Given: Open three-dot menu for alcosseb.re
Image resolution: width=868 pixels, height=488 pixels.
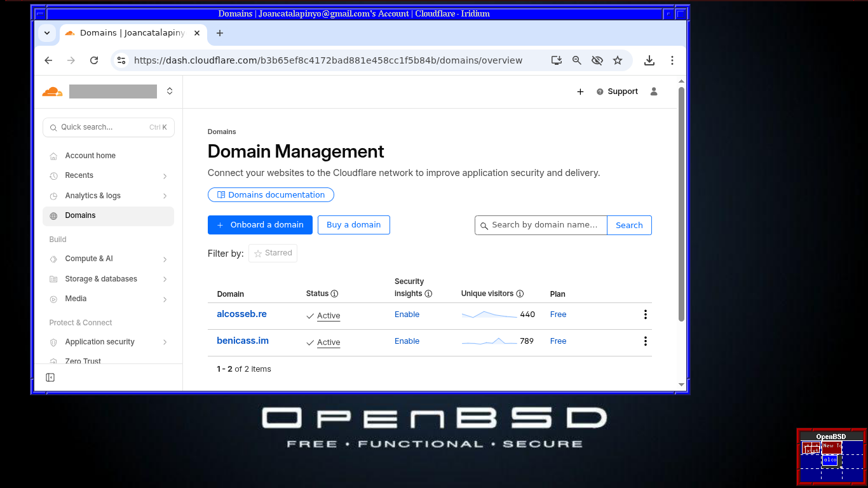Looking at the screenshot, I should pyautogui.click(x=645, y=315).
